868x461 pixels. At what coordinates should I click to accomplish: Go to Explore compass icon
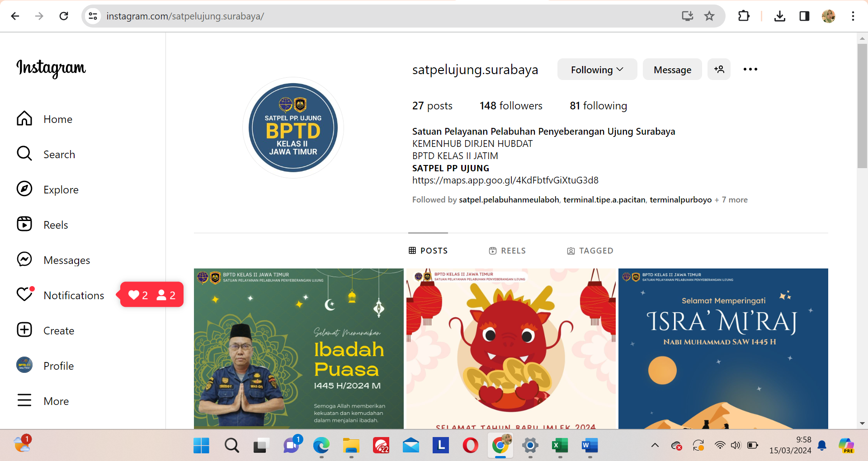25,189
